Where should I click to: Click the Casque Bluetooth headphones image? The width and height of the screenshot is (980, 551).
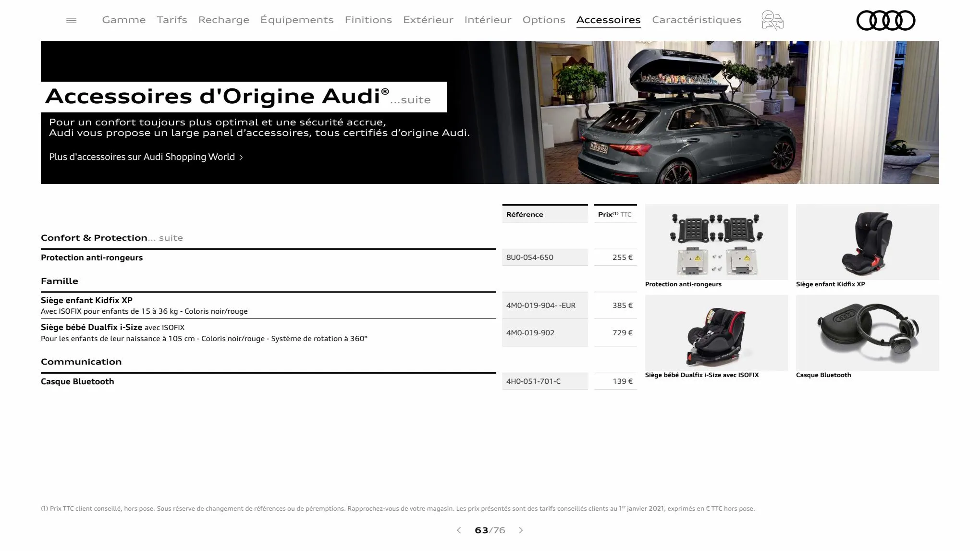[867, 333]
